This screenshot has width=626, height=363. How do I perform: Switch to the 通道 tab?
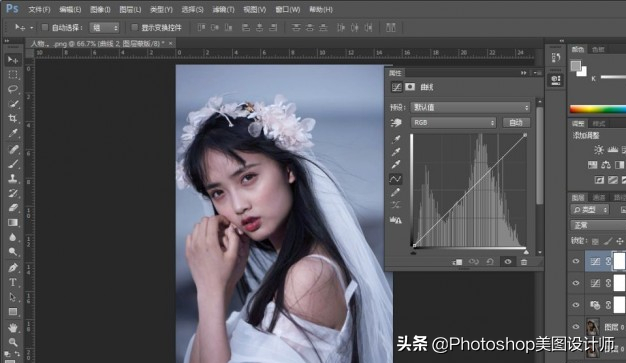[598, 197]
